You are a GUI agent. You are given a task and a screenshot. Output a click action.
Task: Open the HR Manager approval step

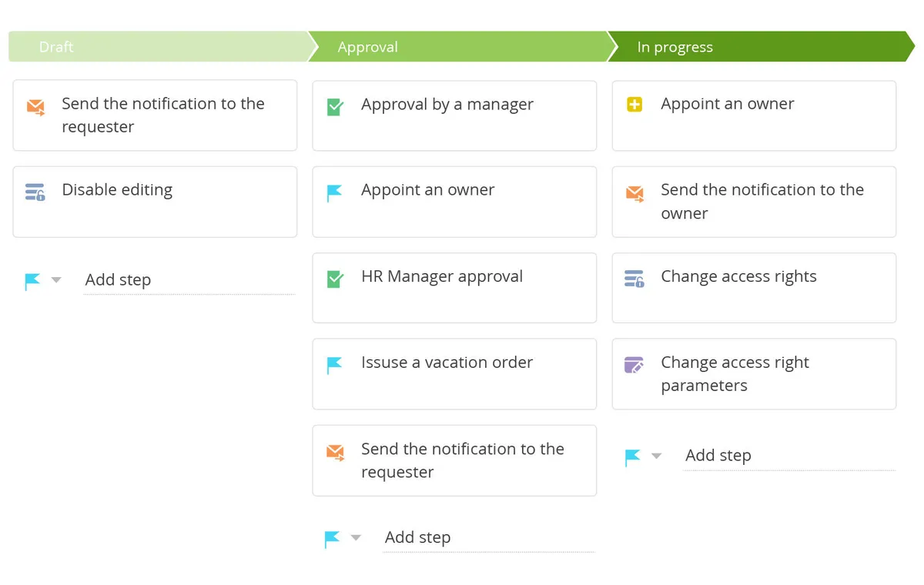tap(454, 288)
